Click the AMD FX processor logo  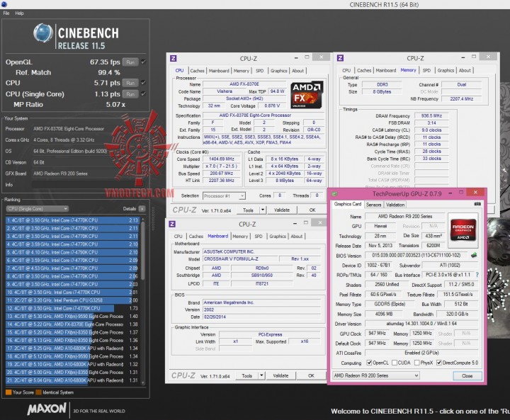tap(307, 95)
